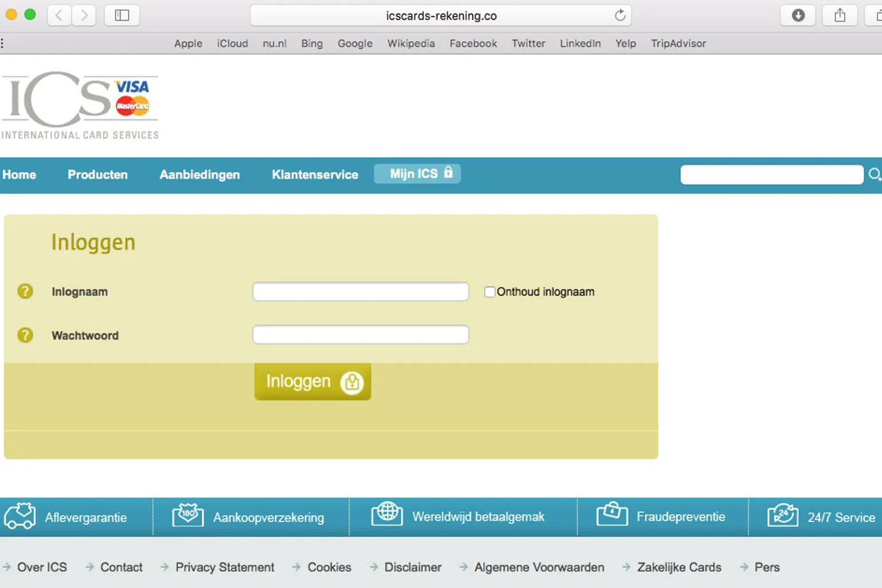Screen dimensions: 882x588
Task: Click the ICS logo image
Action: (80, 106)
